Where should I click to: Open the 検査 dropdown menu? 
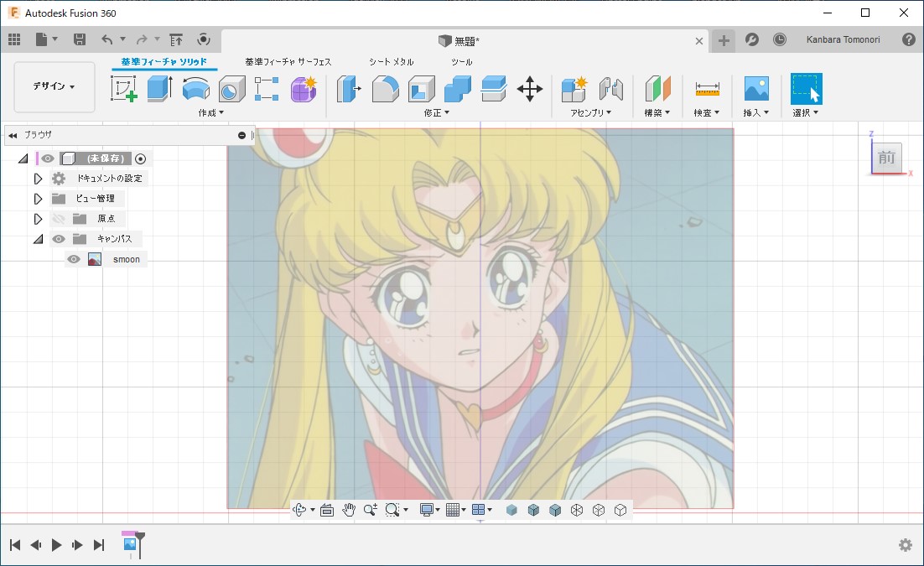(707, 112)
